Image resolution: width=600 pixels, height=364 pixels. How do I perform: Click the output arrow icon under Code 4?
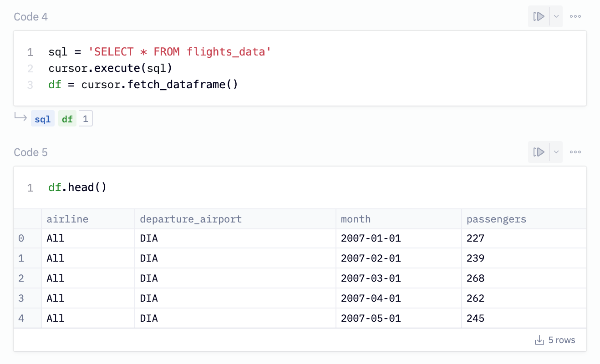pos(20,118)
